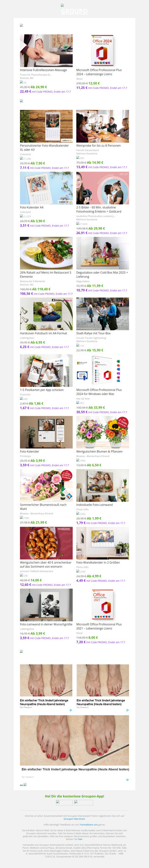
Task: Click the 'hier' unsubscribe link in footer
Action: [80, 839]
